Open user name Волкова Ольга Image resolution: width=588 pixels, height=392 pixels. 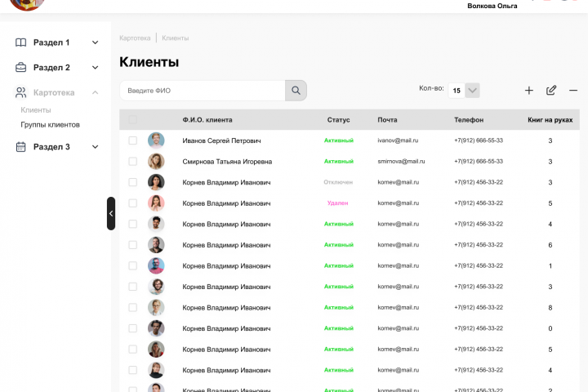pos(492,6)
